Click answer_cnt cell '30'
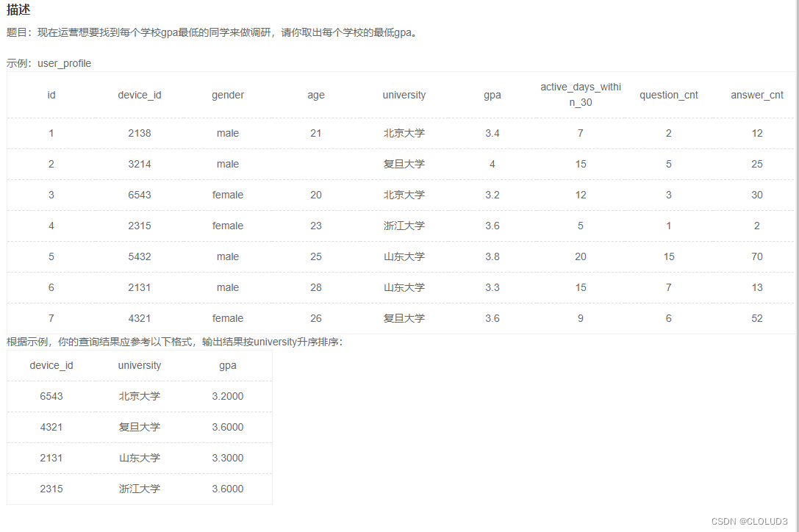This screenshot has width=799, height=532. point(756,195)
